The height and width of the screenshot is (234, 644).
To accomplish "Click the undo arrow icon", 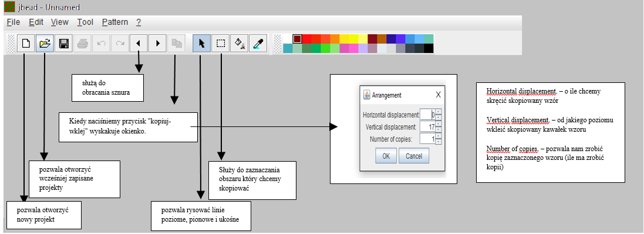I will tap(101, 43).
